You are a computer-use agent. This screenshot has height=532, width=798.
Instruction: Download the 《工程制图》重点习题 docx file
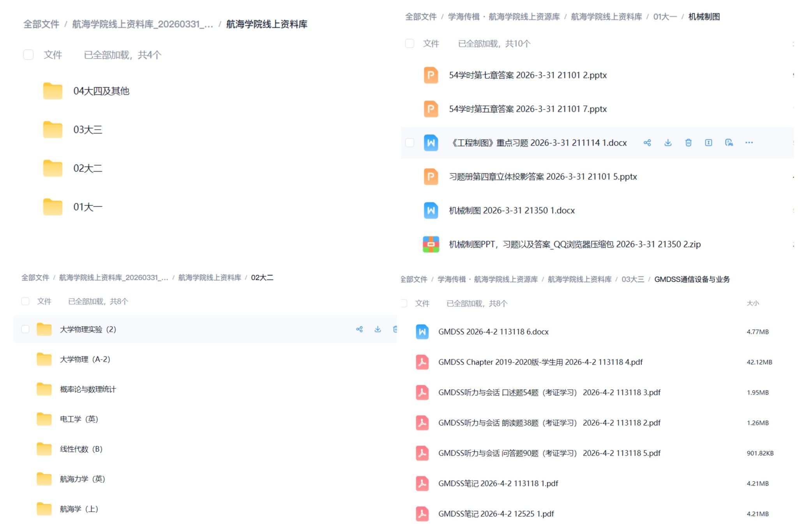tap(668, 143)
